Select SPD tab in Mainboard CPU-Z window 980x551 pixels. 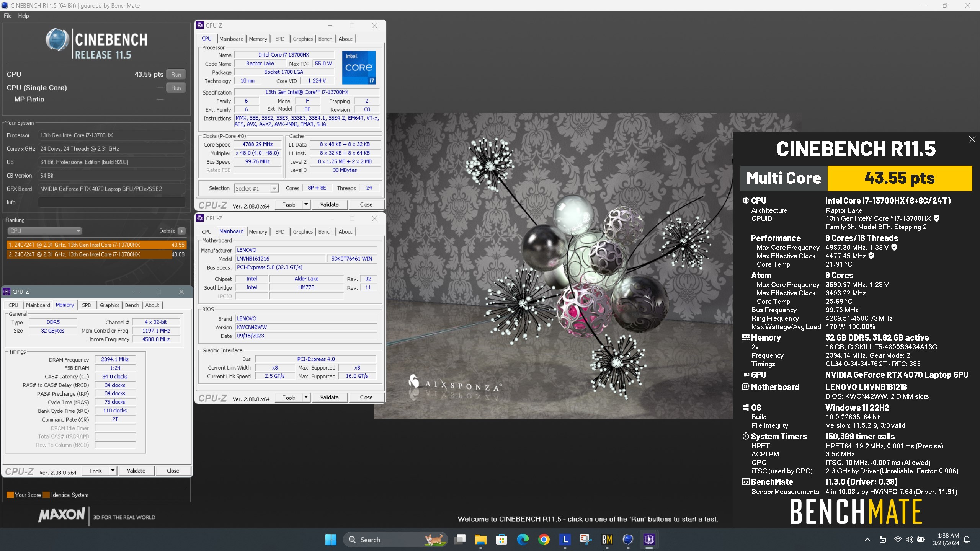[280, 231]
